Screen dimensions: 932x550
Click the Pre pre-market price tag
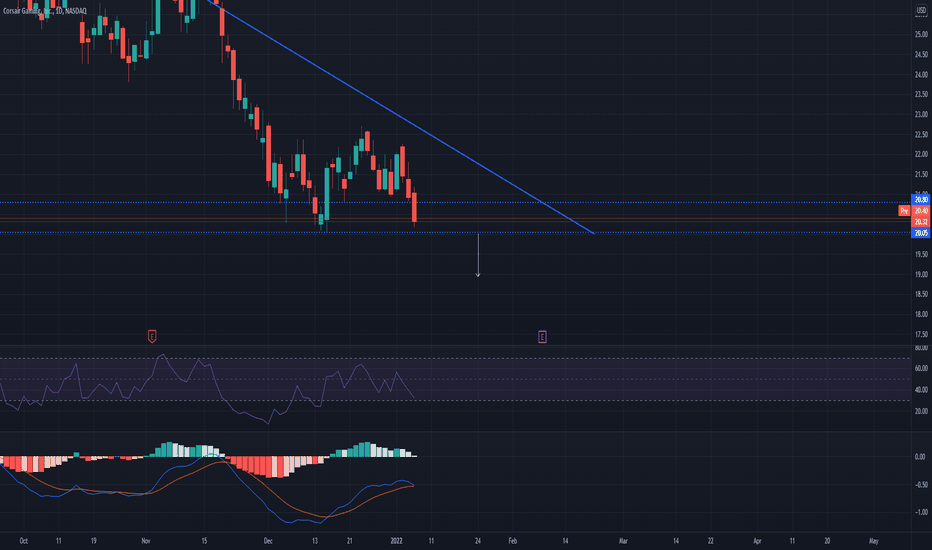tap(904, 210)
